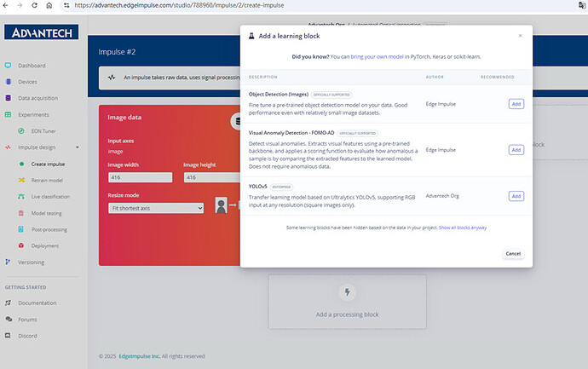
Task: Click the browser forward arrow
Action: (x=20, y=5)
